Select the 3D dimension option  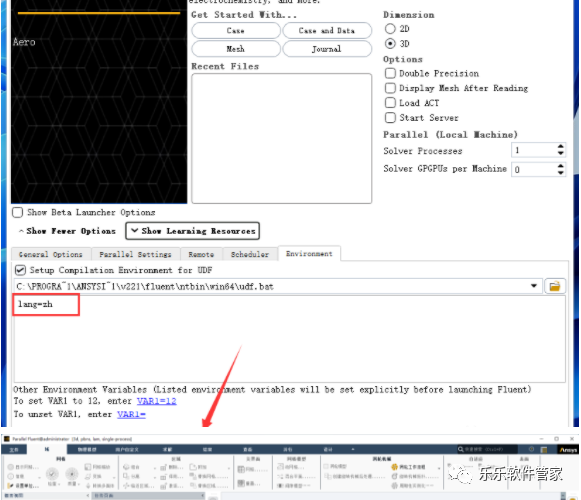(390, 43)
